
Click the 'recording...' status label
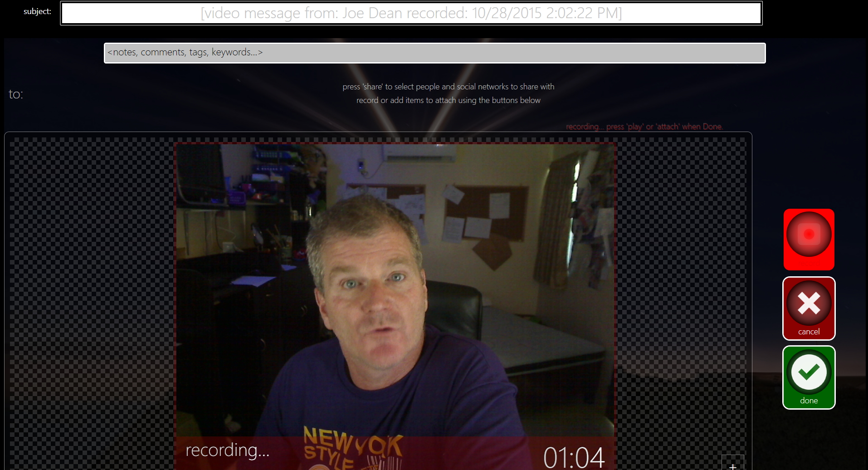pyautogui.click(x=228, y=450)
